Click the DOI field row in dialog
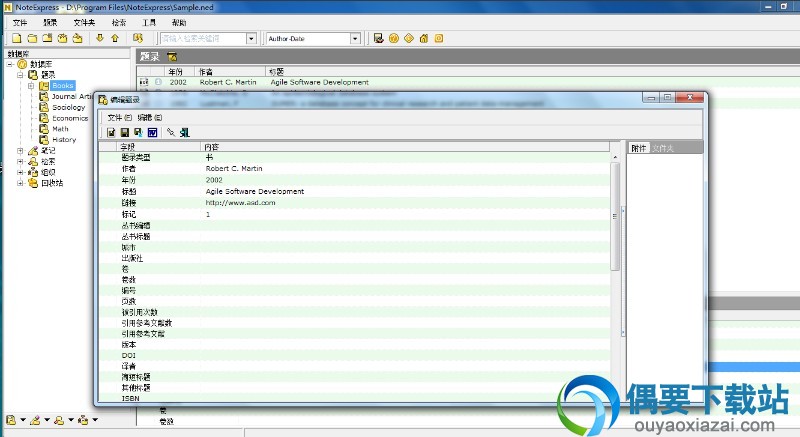800x437 pixels. pyautogui.click(x=355, y=355)
